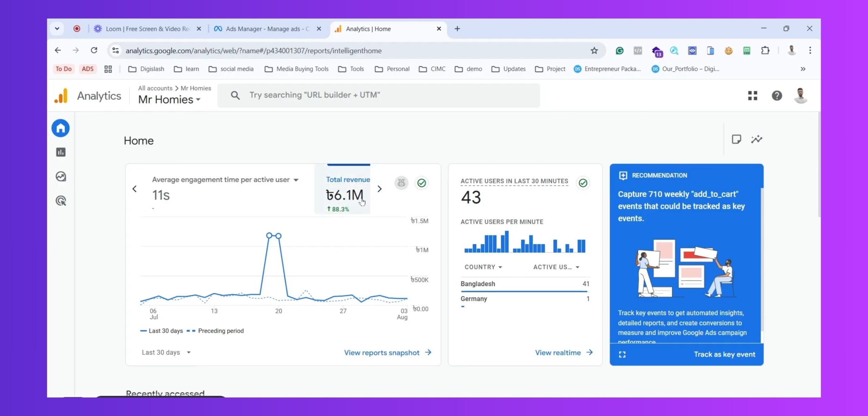Open the Explore icon in sidebar

61,176
